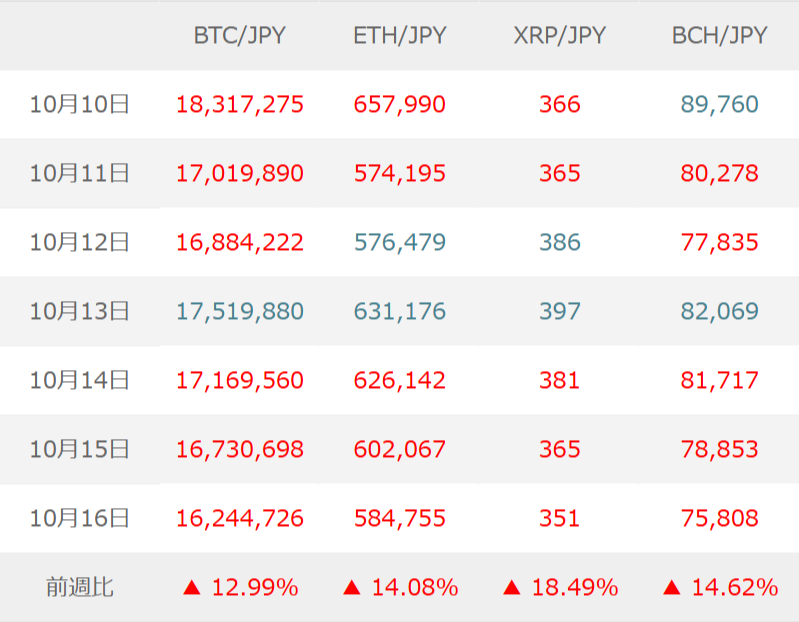
Task: Click the red triangle beside 14.08%
Action: [351, 588]
